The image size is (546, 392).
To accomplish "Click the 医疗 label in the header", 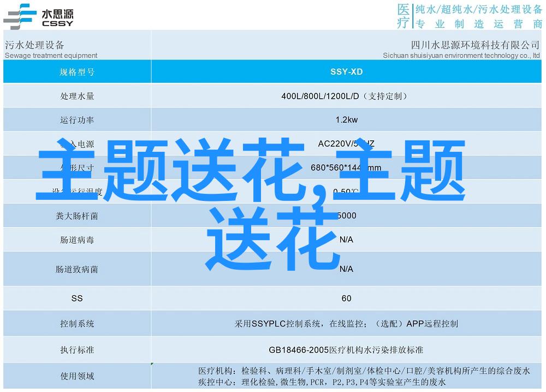I will (x=402, y=16).
